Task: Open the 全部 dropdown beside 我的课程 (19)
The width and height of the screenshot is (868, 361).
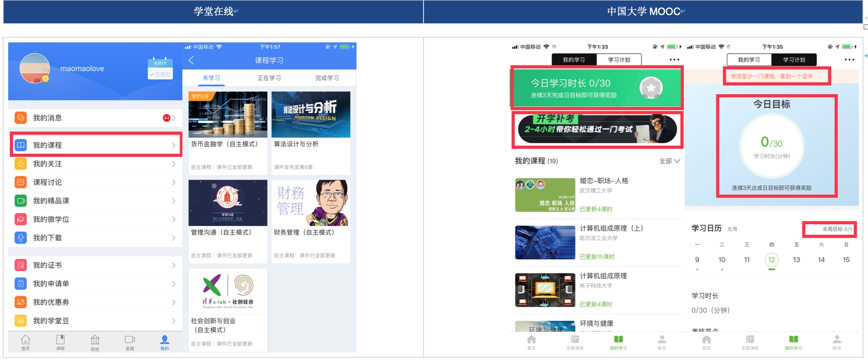Action: pos(670,161)
